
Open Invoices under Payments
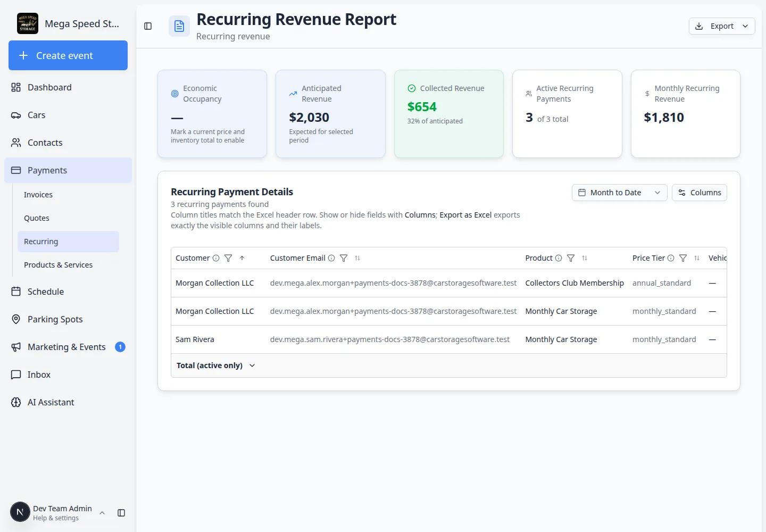coord(68,195)
